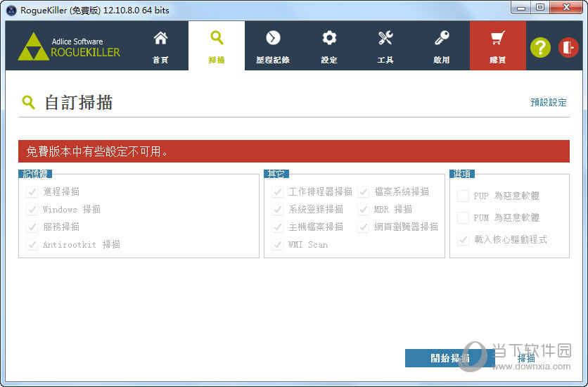
Task: Close the RogueKiller window
Action: [x=567, y=8]
